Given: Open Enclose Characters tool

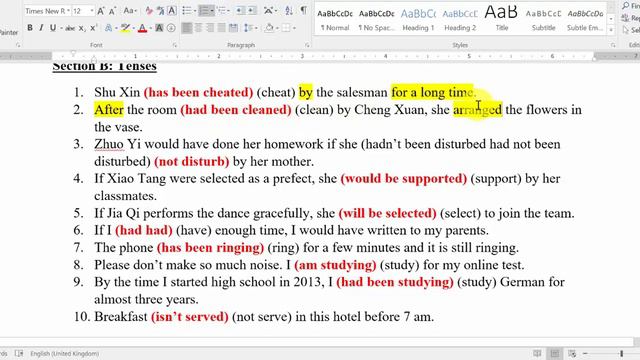Looking at the screenshot, I should 171,28.
